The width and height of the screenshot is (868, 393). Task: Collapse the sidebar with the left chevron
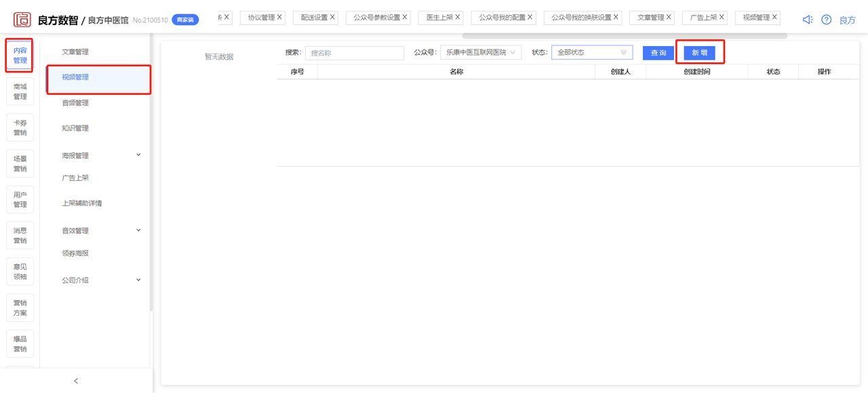click(76, 381)
